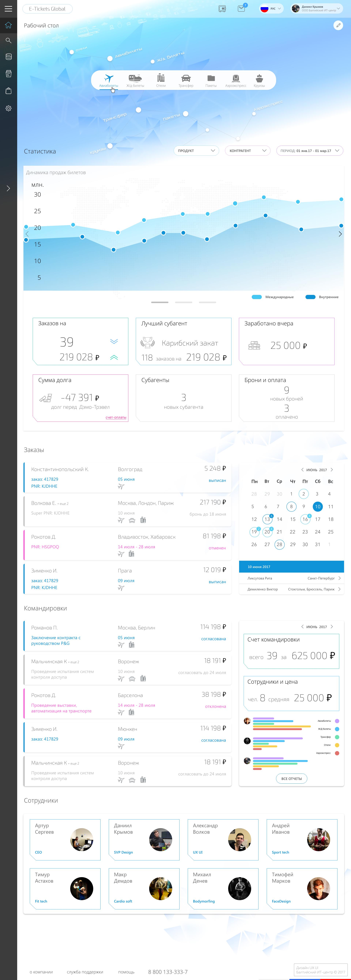Open the shopping bag sidebar icon

[8, 91]
